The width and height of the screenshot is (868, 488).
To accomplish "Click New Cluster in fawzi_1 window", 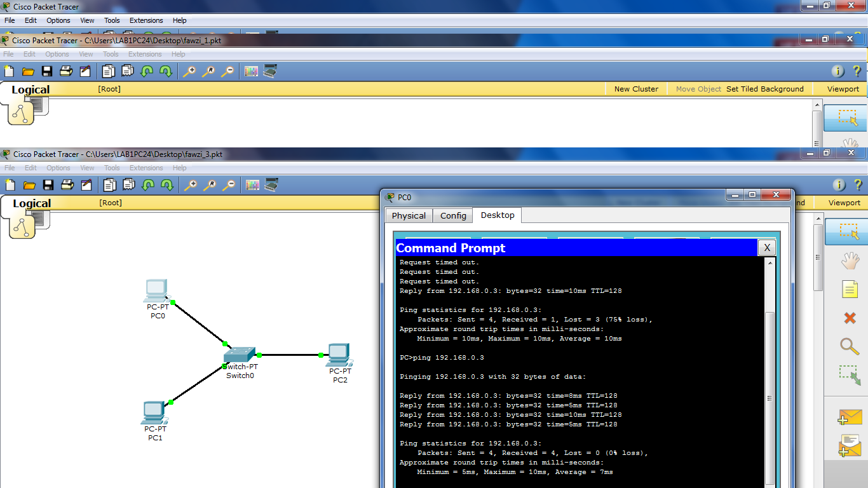I will click(636, 89).
